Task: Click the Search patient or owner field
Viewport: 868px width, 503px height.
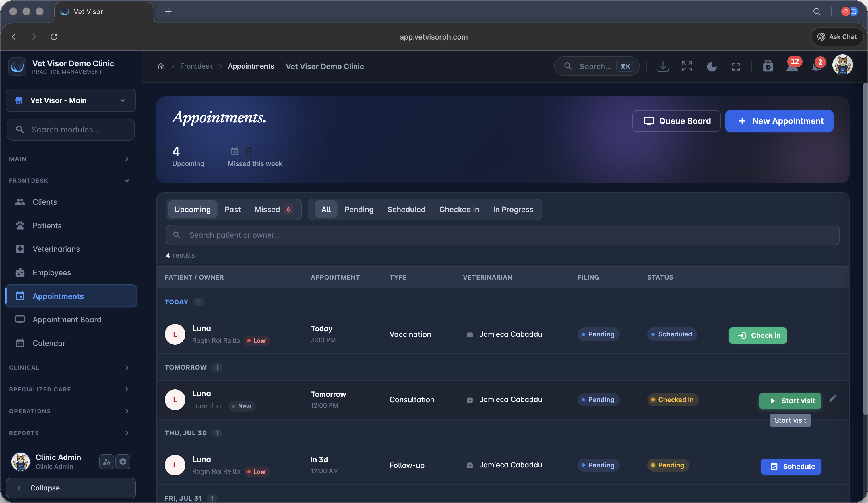Action: [x=503, y=235]
